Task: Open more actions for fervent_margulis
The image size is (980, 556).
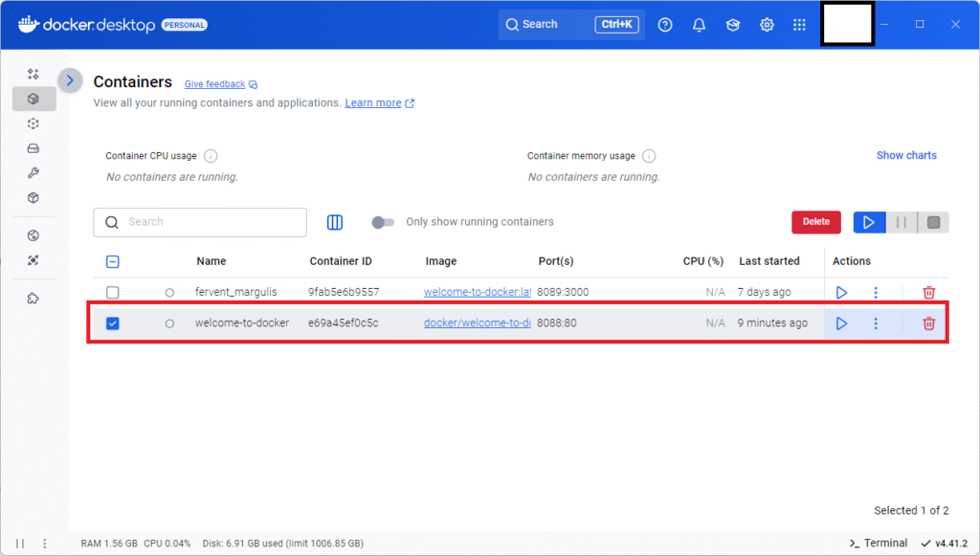Action: [x=876, y=293]
